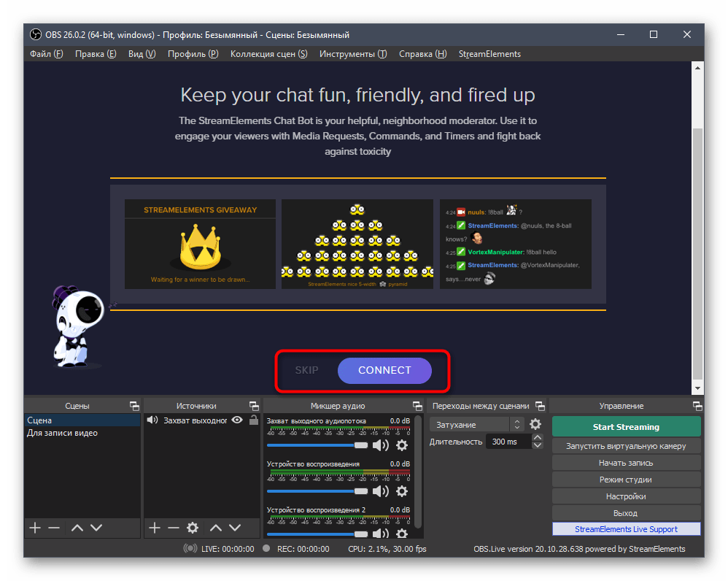Toggle the lock on Захват выходного source
Image resolution: width=728 pixels, height=581 pixels.
point(253,420)
